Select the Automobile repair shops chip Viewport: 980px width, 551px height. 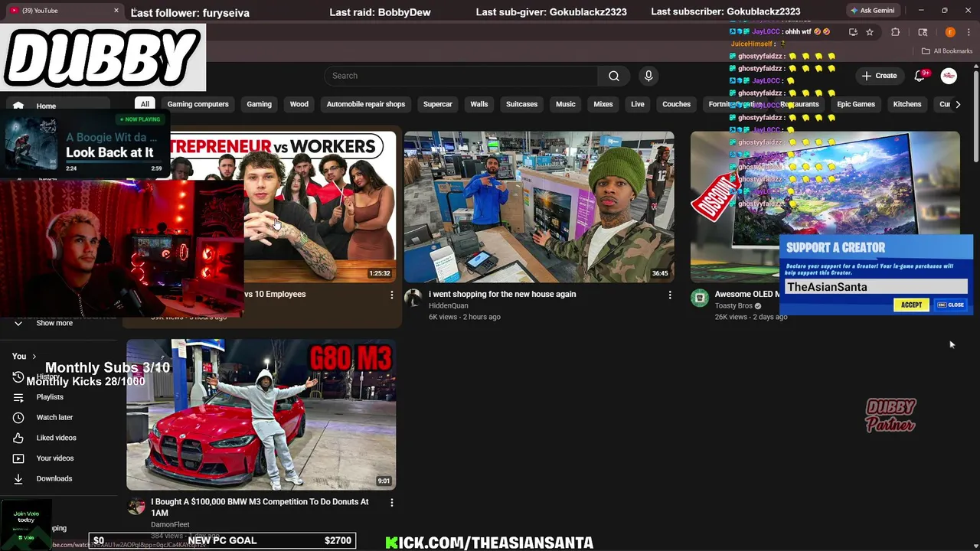pos(366,104)
